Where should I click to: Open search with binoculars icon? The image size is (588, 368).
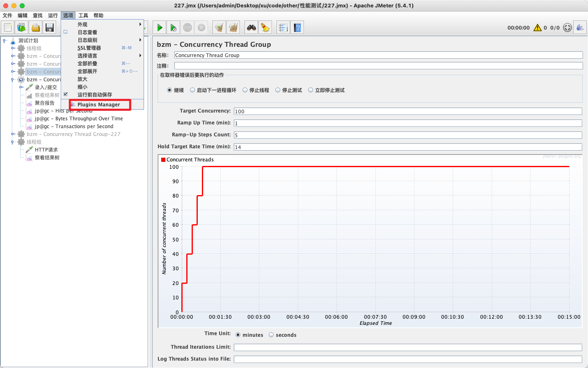(x=252, y=28)
